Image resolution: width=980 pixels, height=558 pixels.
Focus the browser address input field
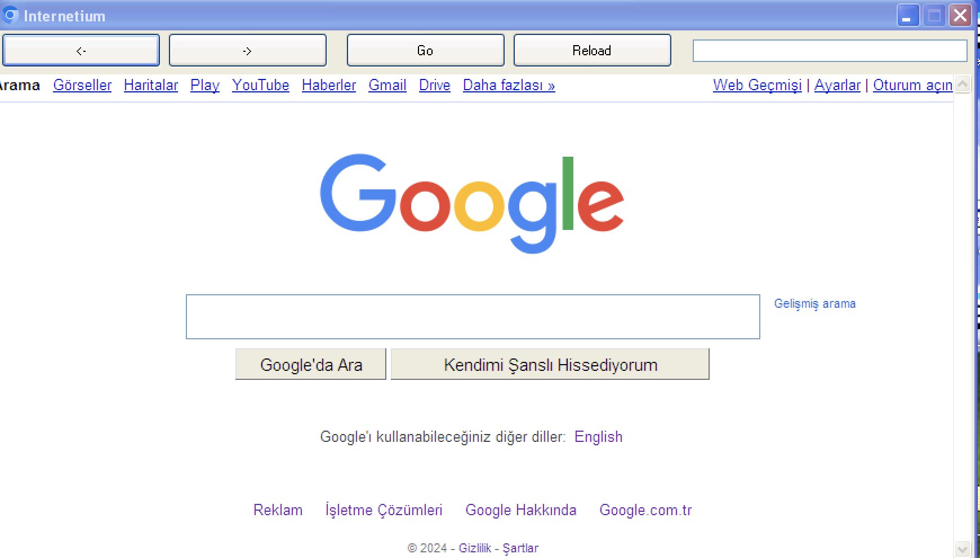(830, 51)
